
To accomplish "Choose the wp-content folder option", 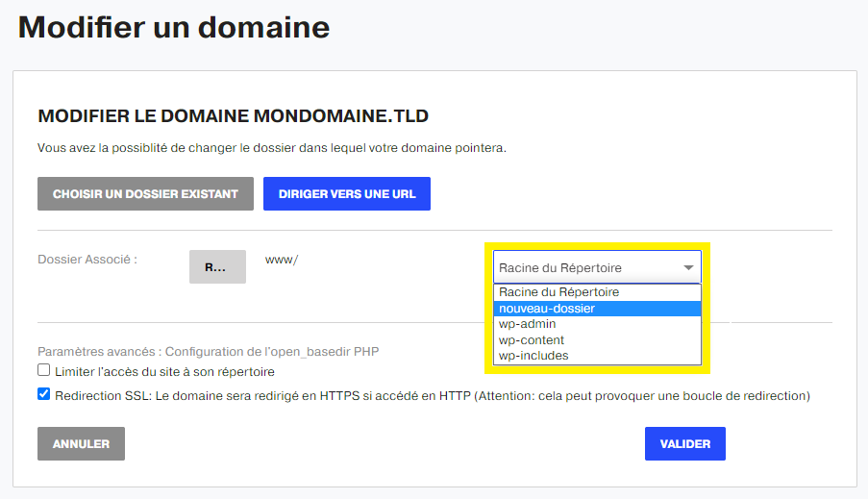I will (597, 340).
